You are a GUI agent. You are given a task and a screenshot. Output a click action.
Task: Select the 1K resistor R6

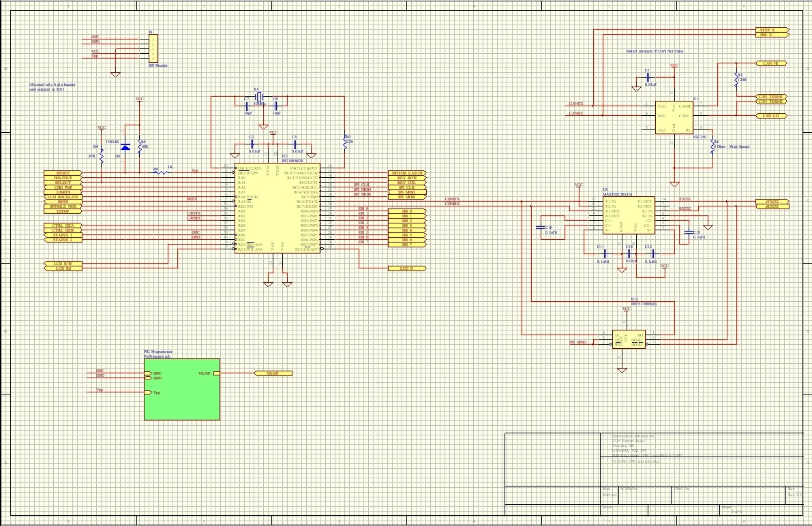tap(163, 172)
